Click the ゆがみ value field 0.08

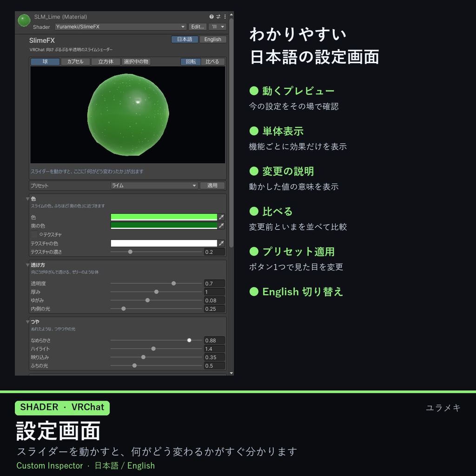click(x=214, y=301)
